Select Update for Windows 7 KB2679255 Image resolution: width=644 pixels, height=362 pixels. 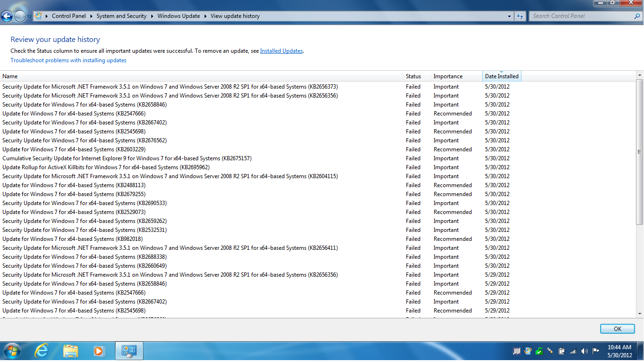(261, 194)
